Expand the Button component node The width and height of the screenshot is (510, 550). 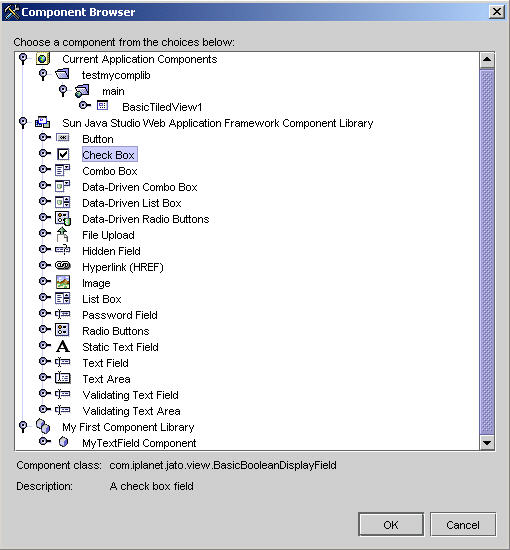point(45,137)
